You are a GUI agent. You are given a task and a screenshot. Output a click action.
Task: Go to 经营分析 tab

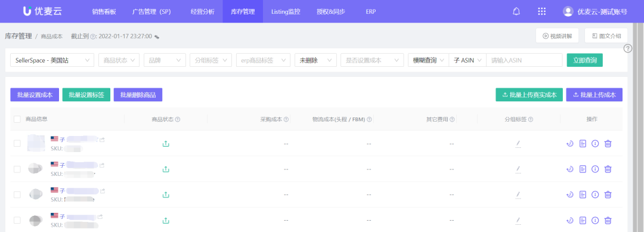coord(203,11)
